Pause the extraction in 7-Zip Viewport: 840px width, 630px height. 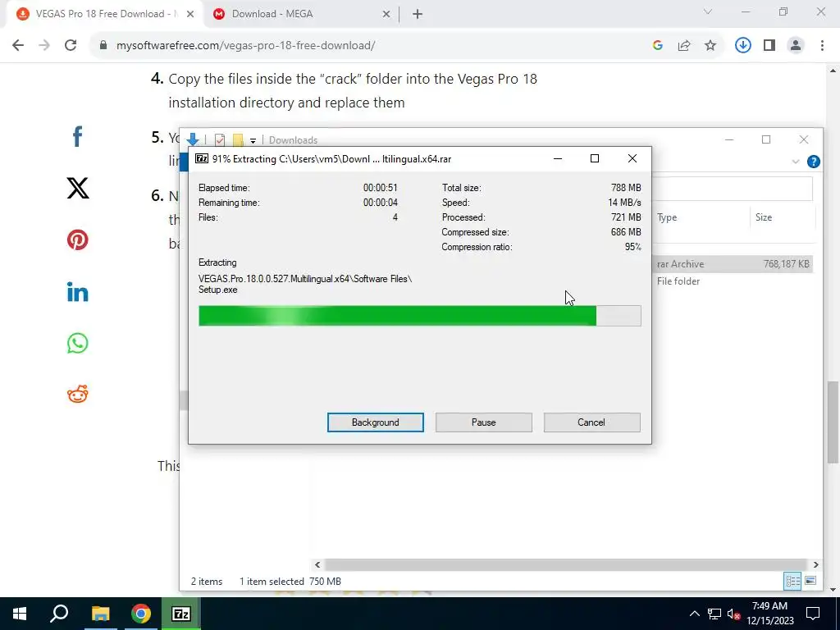[x=483, y=422]
